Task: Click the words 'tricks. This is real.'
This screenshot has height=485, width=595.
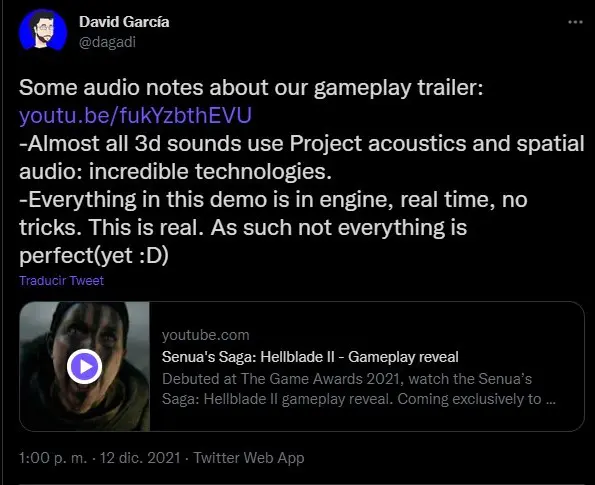Action: (x=112, y=227)
